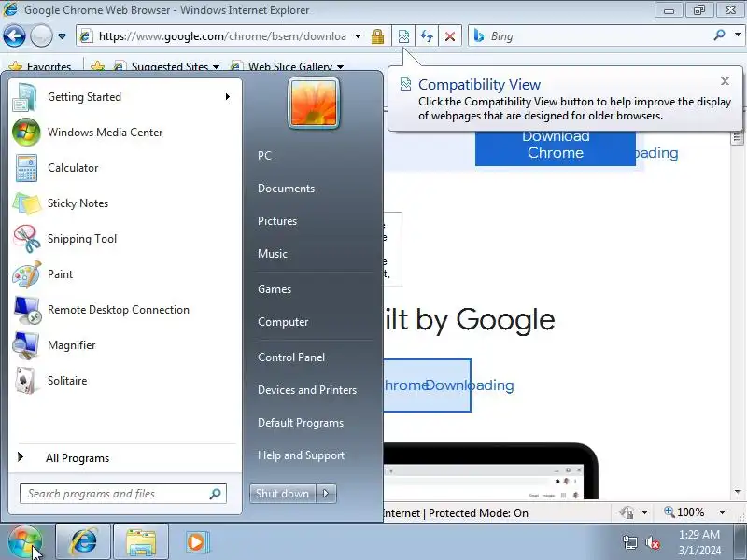Viewport: 747px width, 560px height.
Task: Open Getting Started from Start menu
Action: point(125,97)
